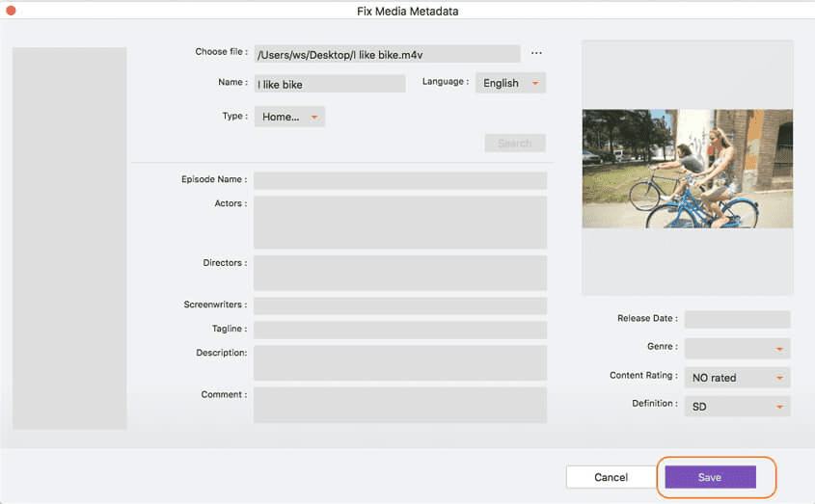
Task: Focus the Tagline input field
Action: tap(399, 330)
